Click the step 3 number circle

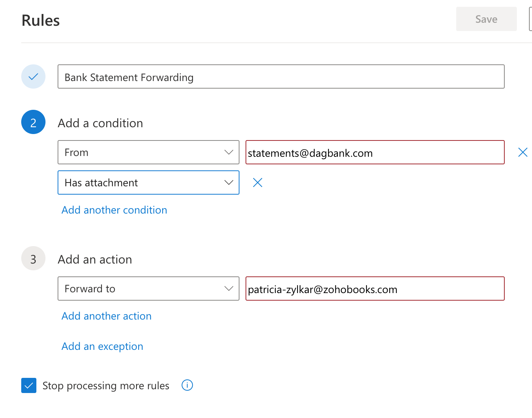(33, 259)
